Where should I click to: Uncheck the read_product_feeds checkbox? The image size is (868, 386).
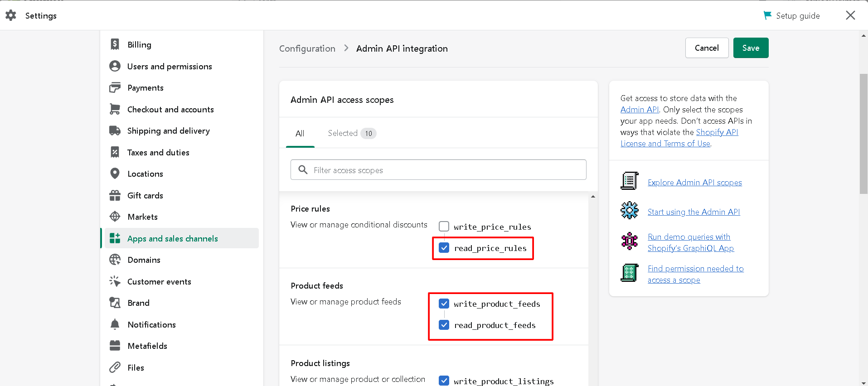click(444, 325)
